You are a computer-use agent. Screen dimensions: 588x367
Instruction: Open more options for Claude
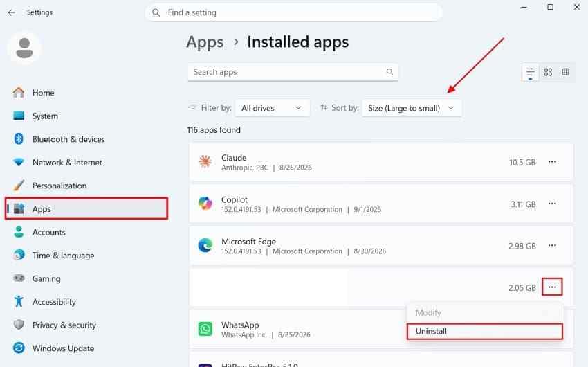point(552,162)
